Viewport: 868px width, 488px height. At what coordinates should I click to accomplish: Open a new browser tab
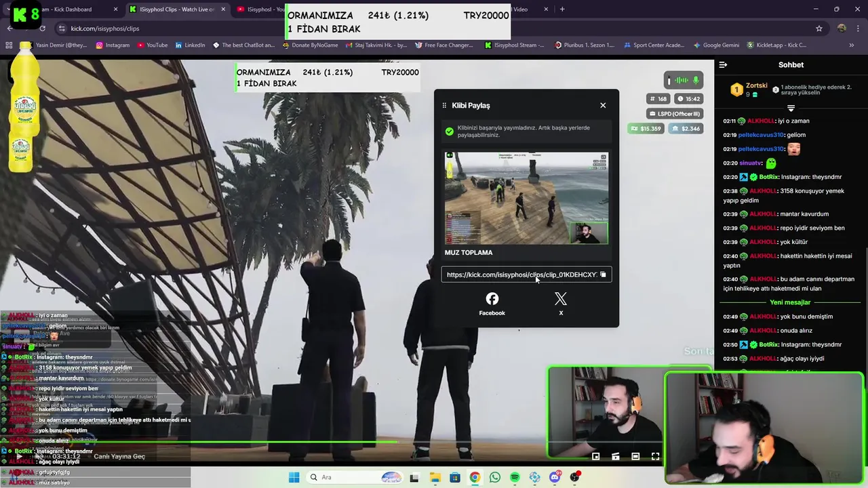(562, 9)
